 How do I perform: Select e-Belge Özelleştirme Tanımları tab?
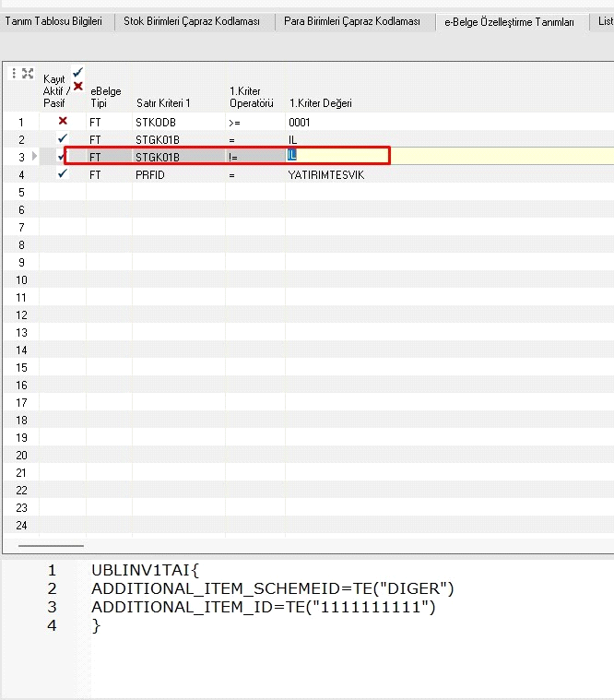[x=509, y=22]
